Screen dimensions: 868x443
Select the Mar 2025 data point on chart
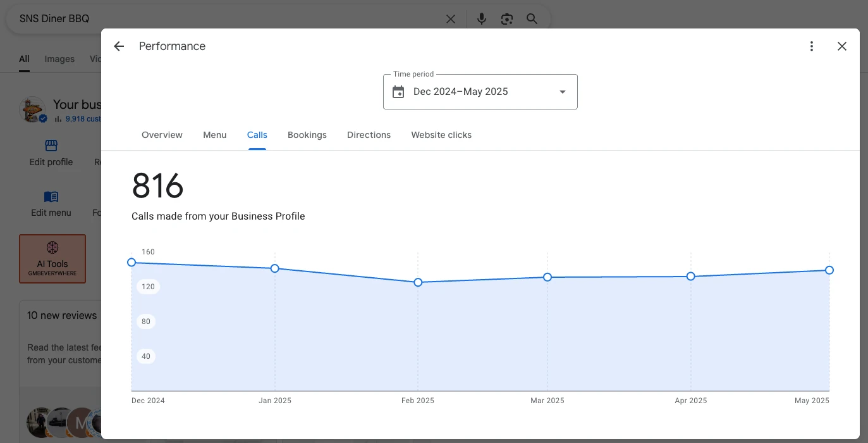click(x=547, y=277)
